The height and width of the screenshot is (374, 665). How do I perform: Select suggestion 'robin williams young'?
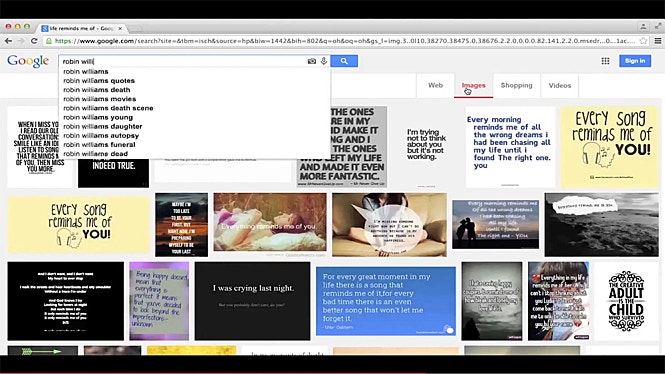point(98,117)
